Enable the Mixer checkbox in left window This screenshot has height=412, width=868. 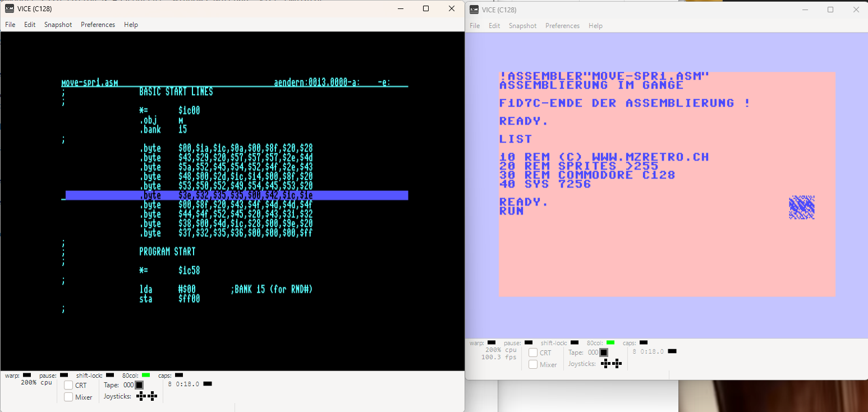68,397
